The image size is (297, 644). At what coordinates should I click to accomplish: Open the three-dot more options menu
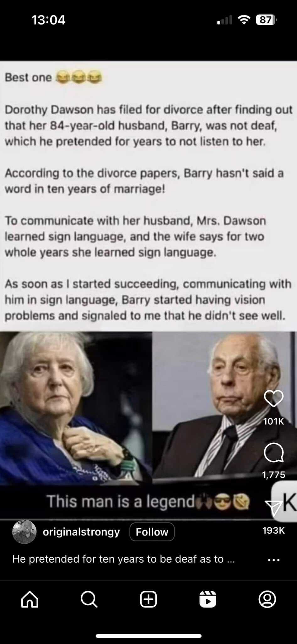[274, 560]
